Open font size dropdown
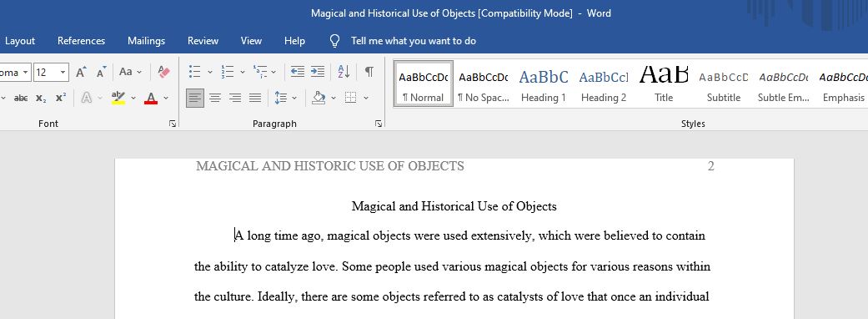868x319 pixels. 63,72
